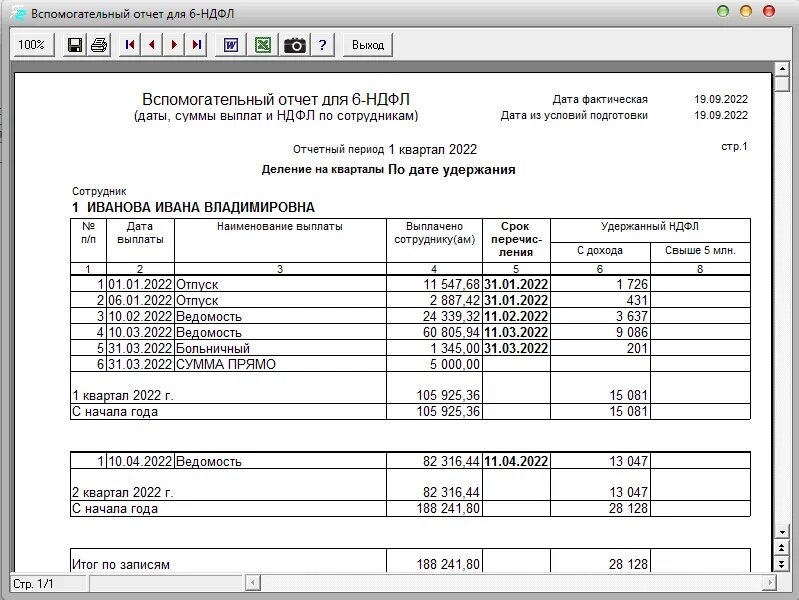Image resolution: width=799 pixels, height=600 pixels.
Task: Click column header Наименование выплаты
Action: click(280, 226)
